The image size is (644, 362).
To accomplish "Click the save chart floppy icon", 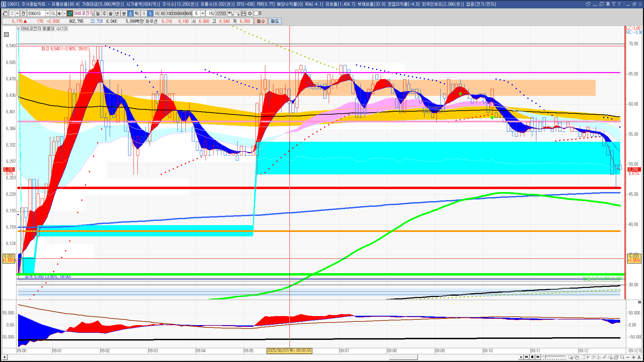I will 244,13.
